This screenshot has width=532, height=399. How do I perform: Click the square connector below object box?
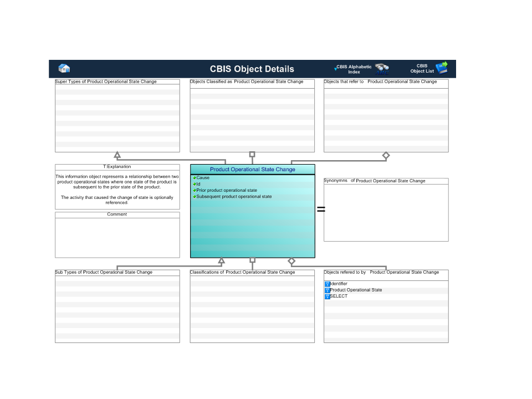253,260
